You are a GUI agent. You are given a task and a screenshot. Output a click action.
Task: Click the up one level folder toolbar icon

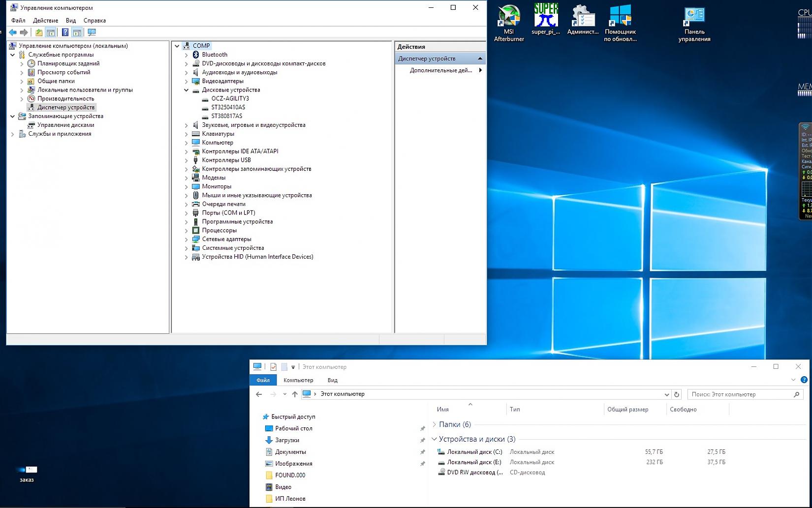(x=39, y=32)
